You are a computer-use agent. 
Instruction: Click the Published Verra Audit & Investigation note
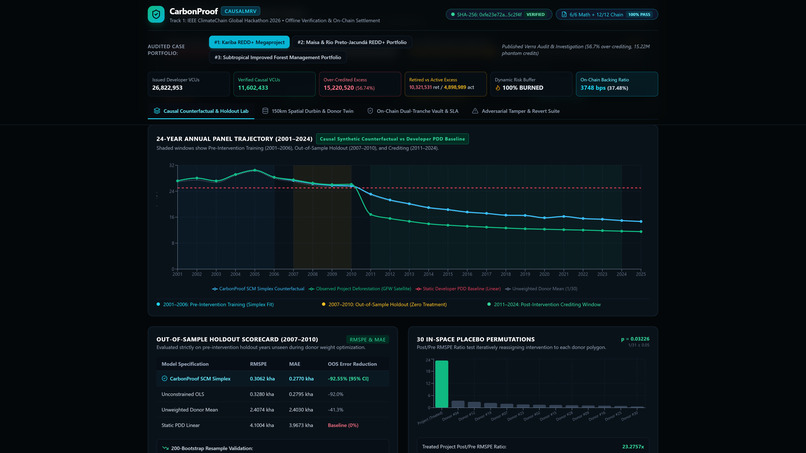tap(576, 50)
